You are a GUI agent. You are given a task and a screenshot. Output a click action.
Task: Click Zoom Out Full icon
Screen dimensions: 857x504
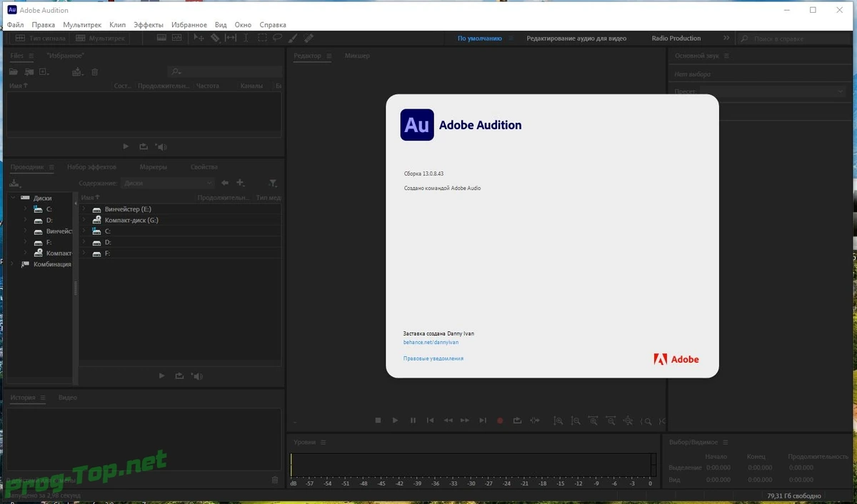click(628, 421)
